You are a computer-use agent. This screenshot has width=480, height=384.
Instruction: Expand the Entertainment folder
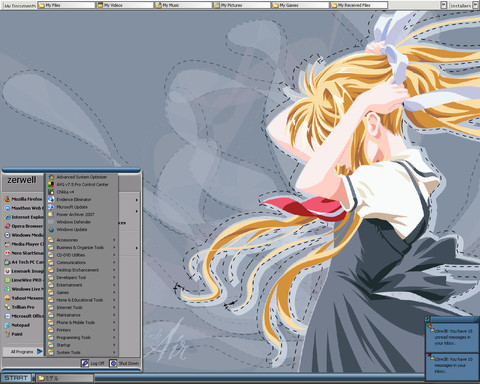click(82, 285)
